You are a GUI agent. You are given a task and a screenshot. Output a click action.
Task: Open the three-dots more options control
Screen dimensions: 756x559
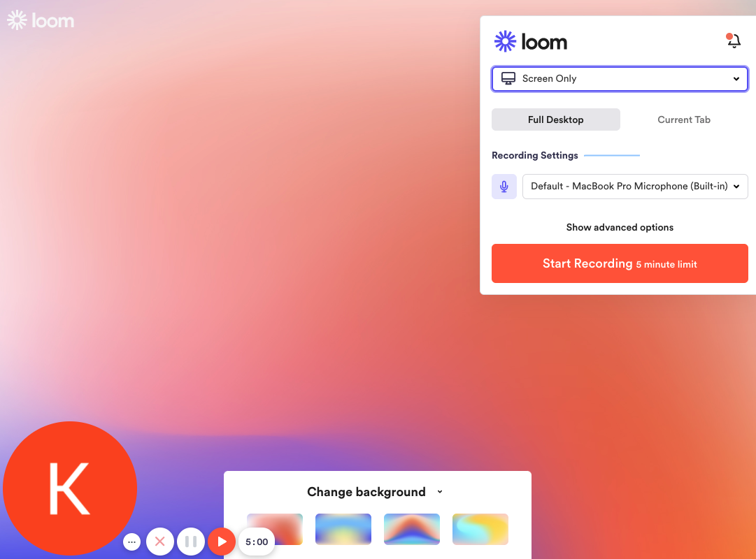click(131, 542)
